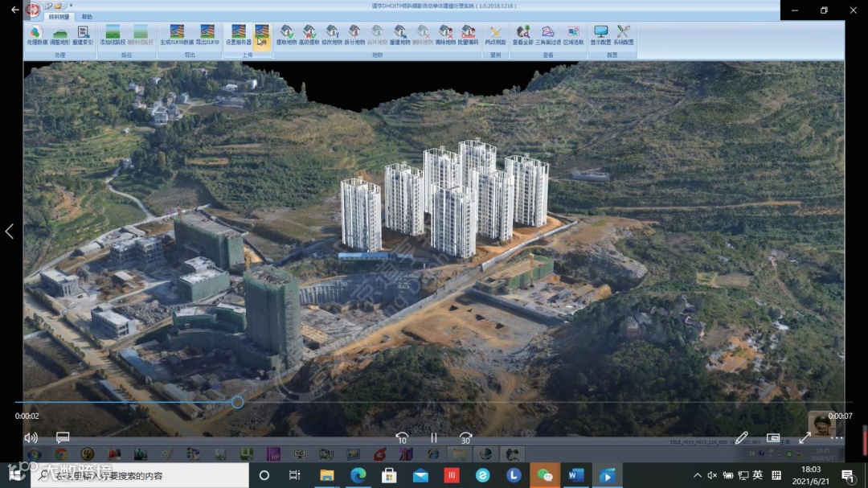Switch to the 倾斜测量 ribbon tab
Viewport: 868px width, 488px height.
(59, 17)
